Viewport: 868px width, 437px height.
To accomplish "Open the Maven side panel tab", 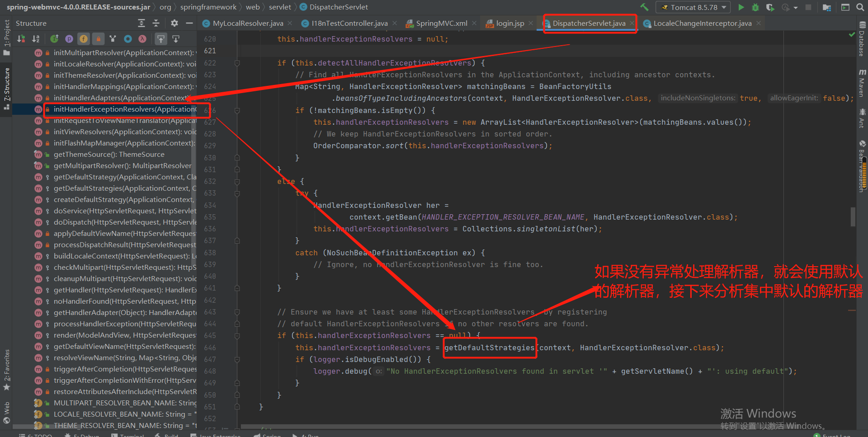I will 862,83.
